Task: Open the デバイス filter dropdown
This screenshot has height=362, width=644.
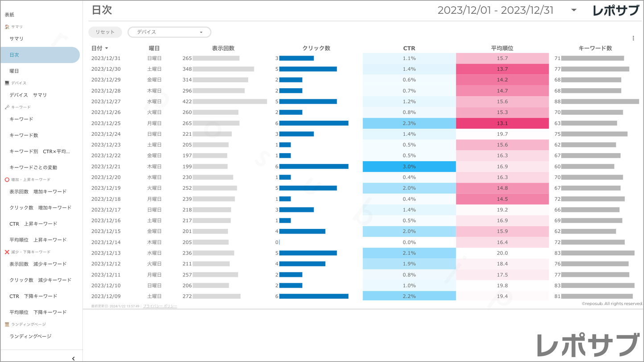Action: (169, 32)
